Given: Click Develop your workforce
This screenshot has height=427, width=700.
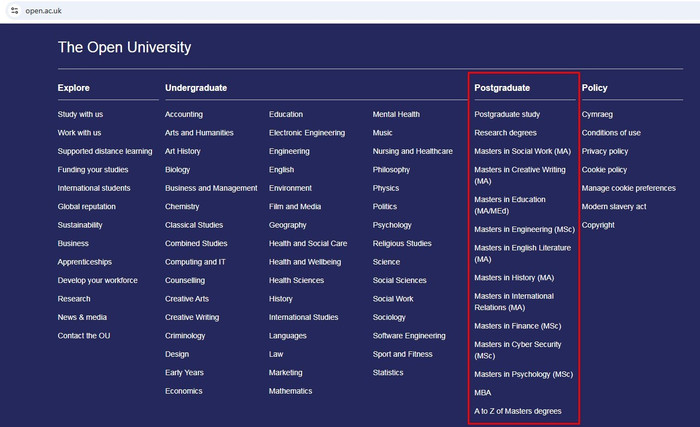Looking at the screenshot, I should pyautogui.click(x=98, y=280).
